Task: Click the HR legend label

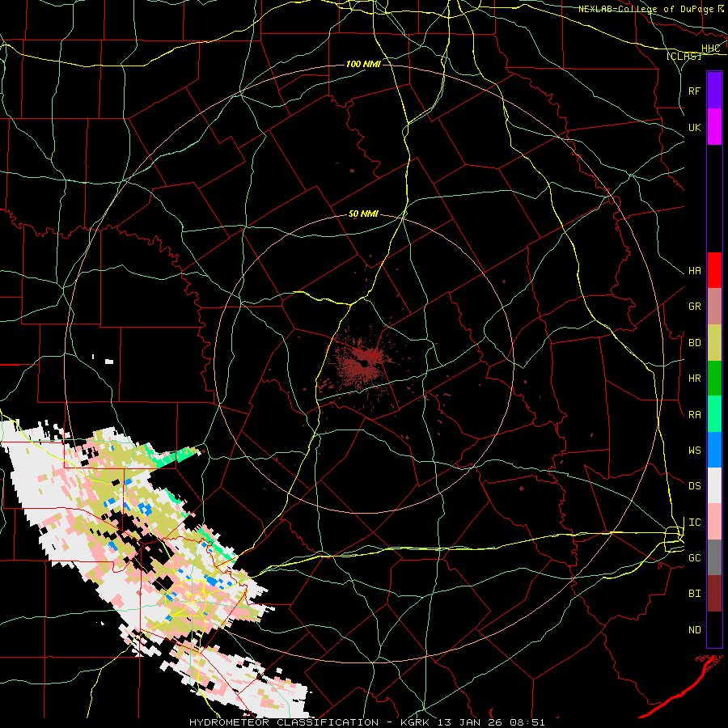Action: (694, 379)
